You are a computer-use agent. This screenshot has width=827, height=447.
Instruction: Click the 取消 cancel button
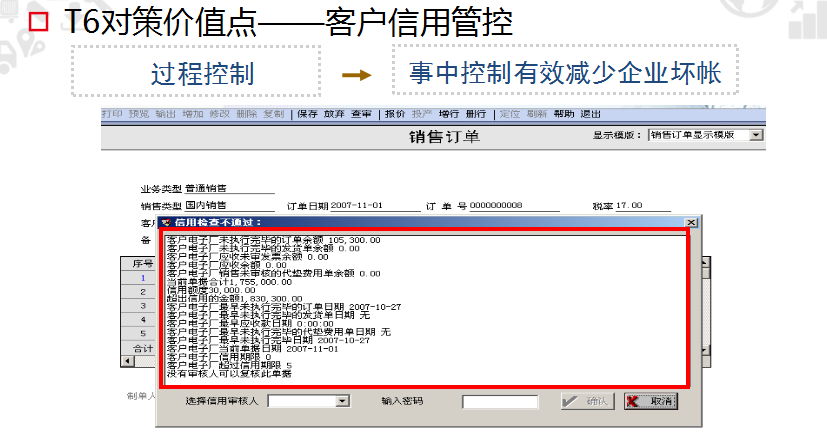coord(651,401)
